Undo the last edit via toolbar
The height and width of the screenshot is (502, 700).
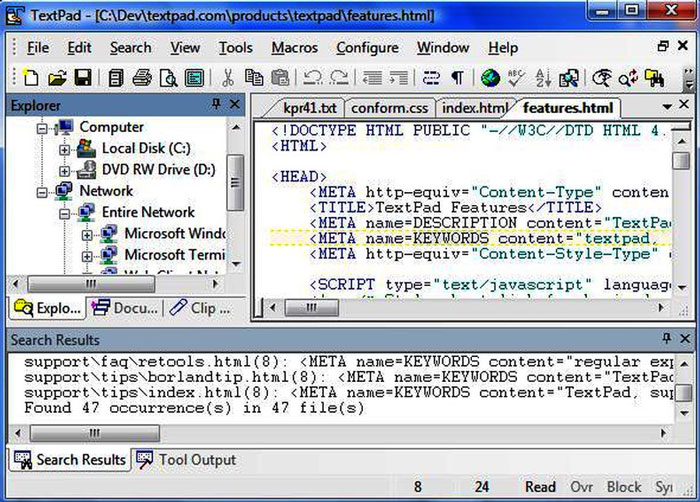[312, 78]
